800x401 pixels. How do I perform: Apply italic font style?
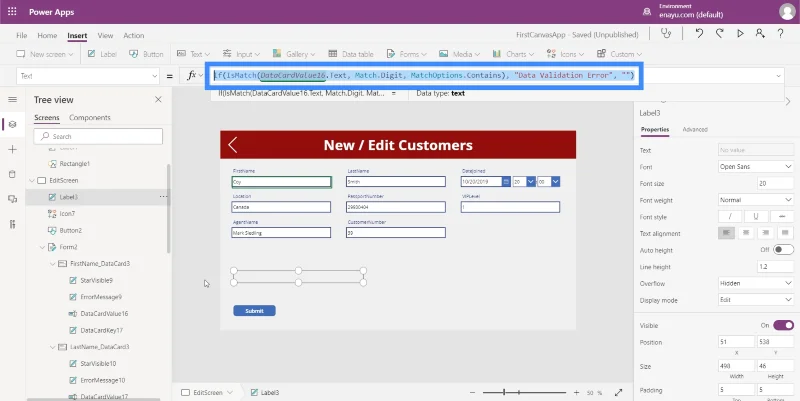[x=730, y=216]
